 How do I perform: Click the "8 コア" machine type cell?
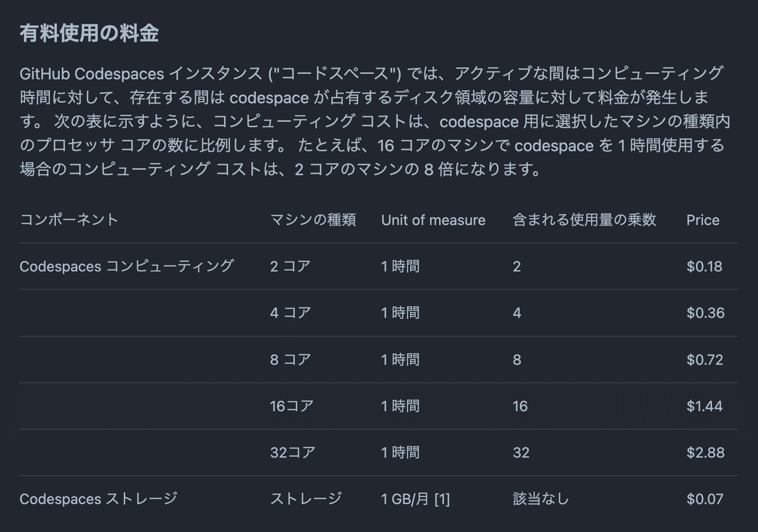click(291, 360)
